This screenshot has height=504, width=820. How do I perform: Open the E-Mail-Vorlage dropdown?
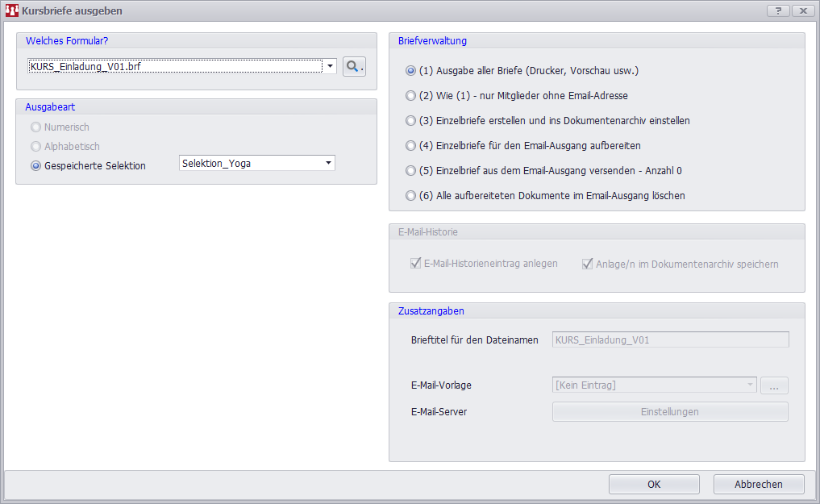coord(750,385)
